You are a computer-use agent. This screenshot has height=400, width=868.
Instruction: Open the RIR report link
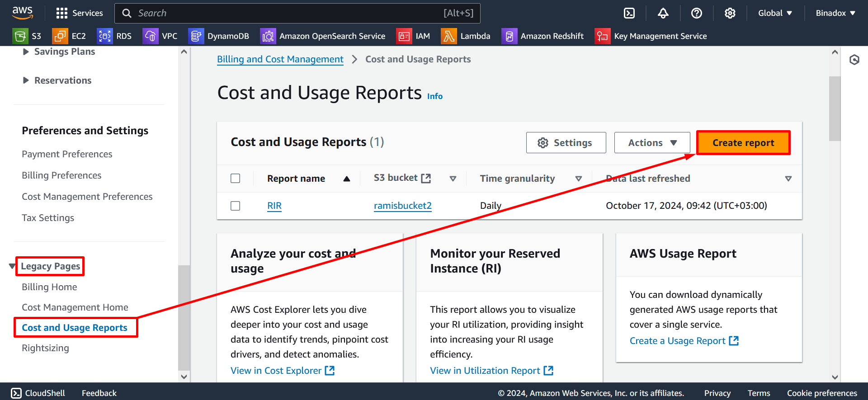[274, 206]
